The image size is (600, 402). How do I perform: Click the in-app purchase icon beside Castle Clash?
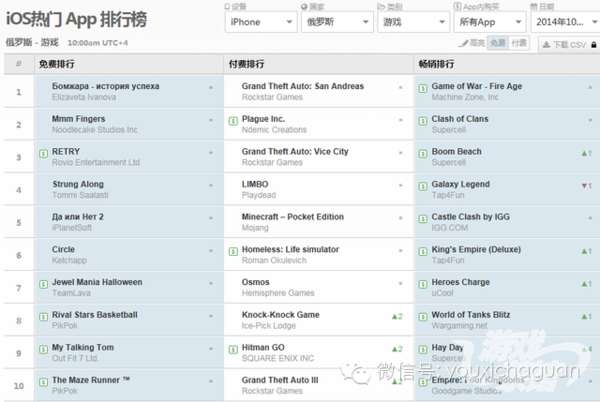(423, 219)
